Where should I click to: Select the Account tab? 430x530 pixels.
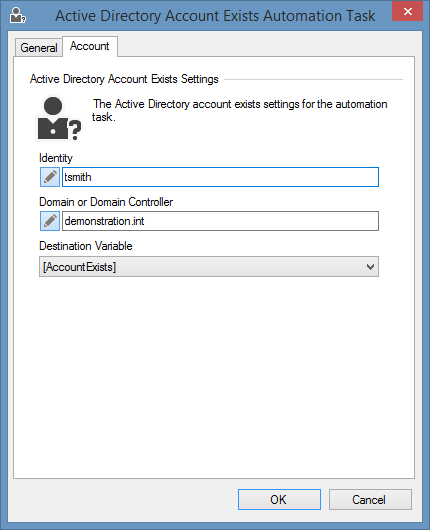click(x=90, y=46)
